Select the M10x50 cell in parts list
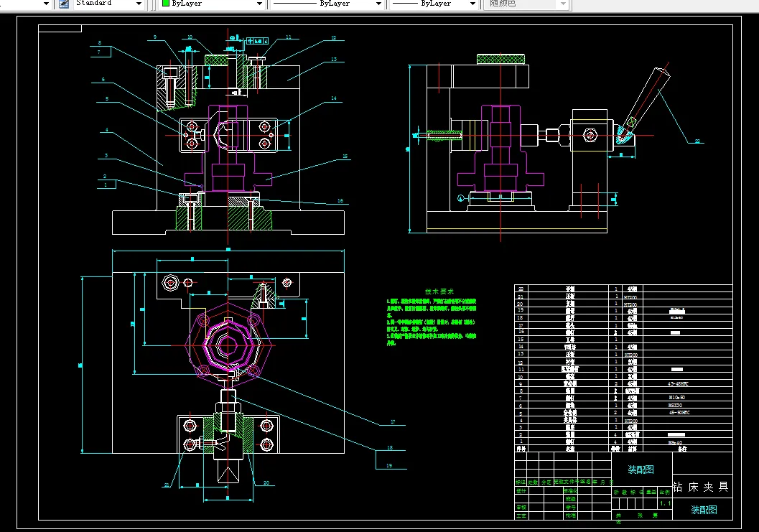 pyautogui.click(x=676, y=398)
